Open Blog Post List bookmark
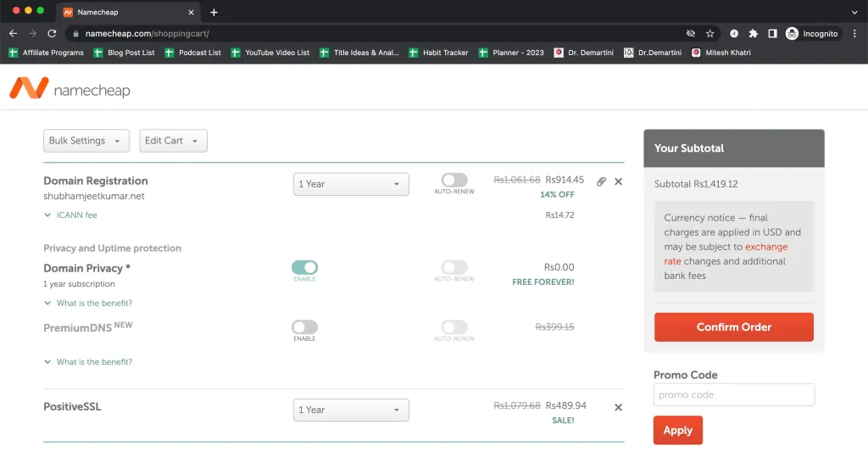This screenshot has width=868, height=458. (125, 53)
